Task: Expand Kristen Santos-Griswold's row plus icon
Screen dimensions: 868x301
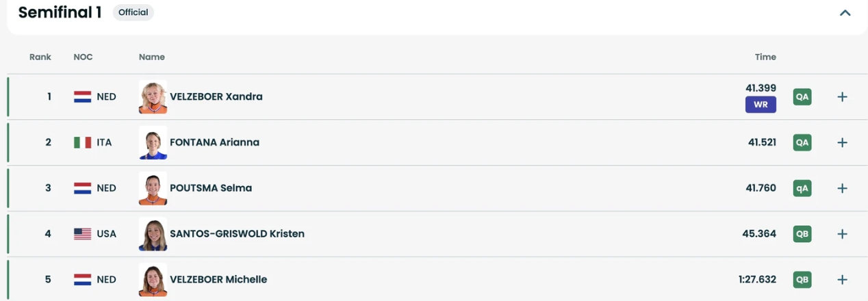Action: (x=842, y=234)
